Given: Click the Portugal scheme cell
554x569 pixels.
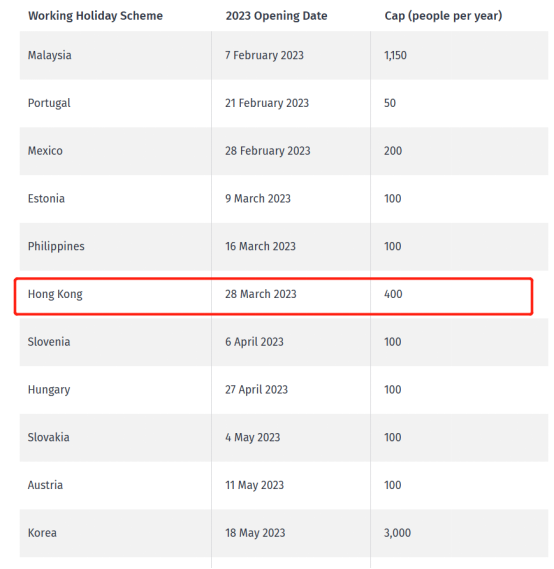Looking at the screenshot, I should coord(49,103).
